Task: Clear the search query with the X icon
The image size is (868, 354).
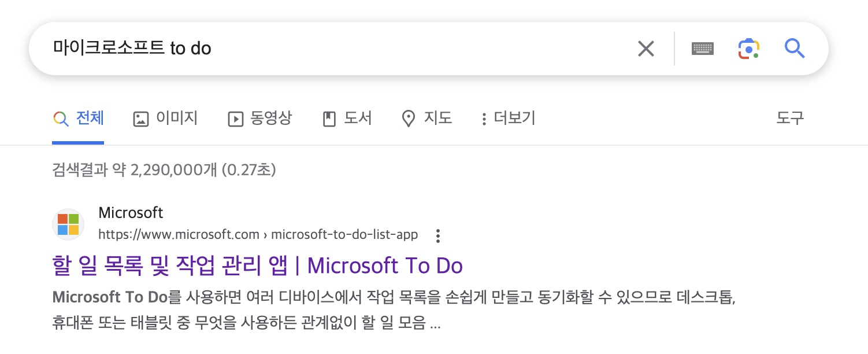Action: (646, 49)
